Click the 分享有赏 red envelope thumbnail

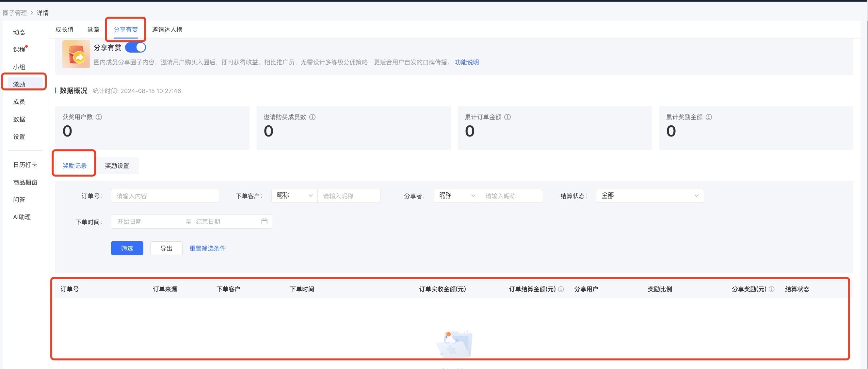point(76,54)
